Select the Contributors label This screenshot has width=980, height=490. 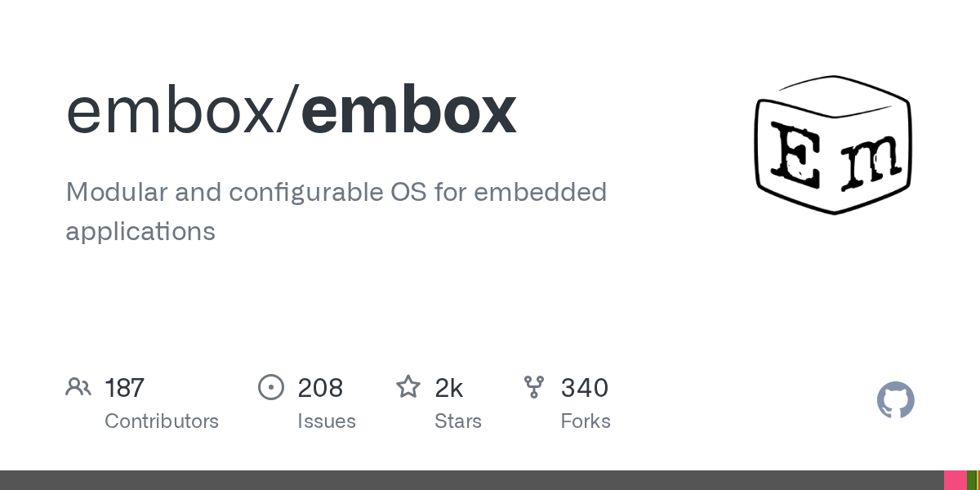coord(162,421)
